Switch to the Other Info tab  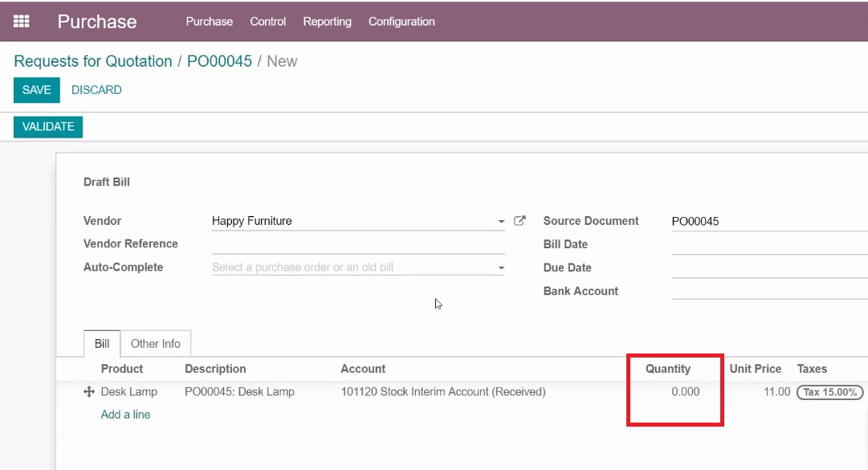tap(156, 344)
